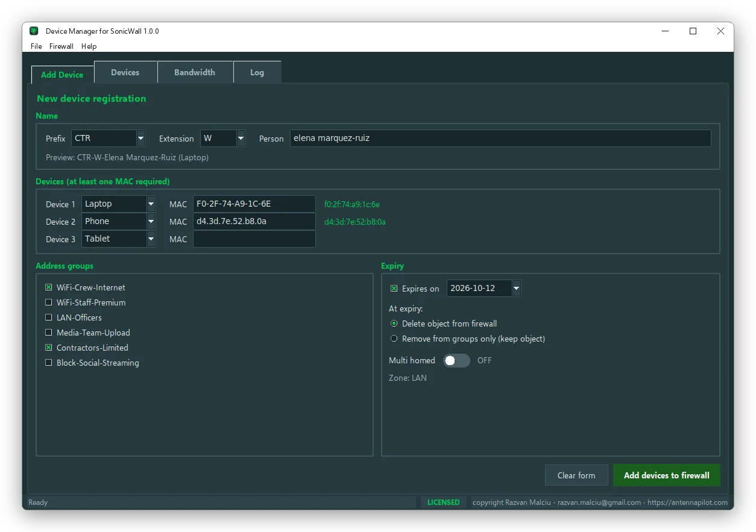The width and height of the screenshot is (756, 532).
Task: Click Add devices to firewall button
Action: click(667, 475)
